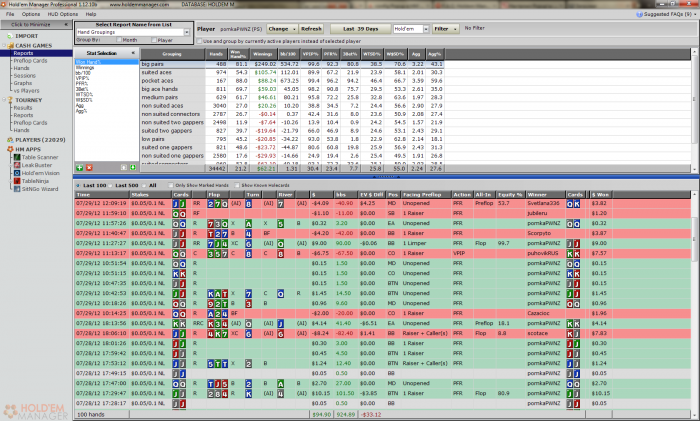Open the Help menu
700x421 pixels.
pos(91,14)
